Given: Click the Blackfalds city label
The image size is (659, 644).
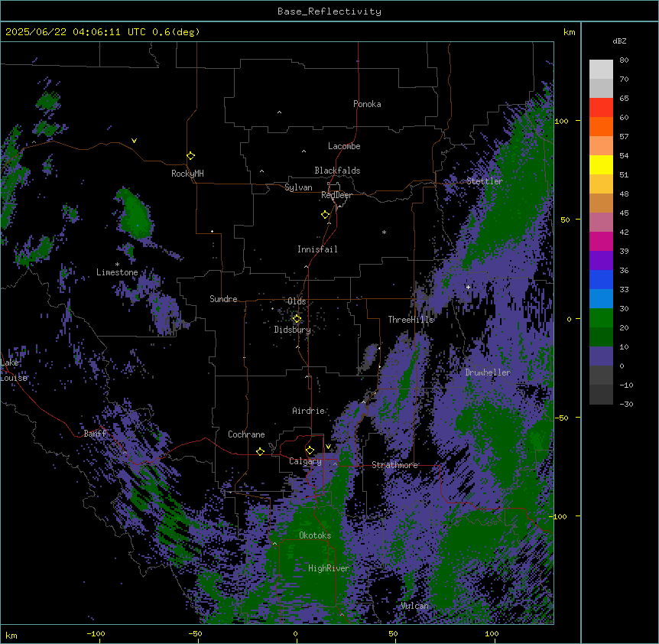Looking at the screenshot, I should click(x=337, y=171).
